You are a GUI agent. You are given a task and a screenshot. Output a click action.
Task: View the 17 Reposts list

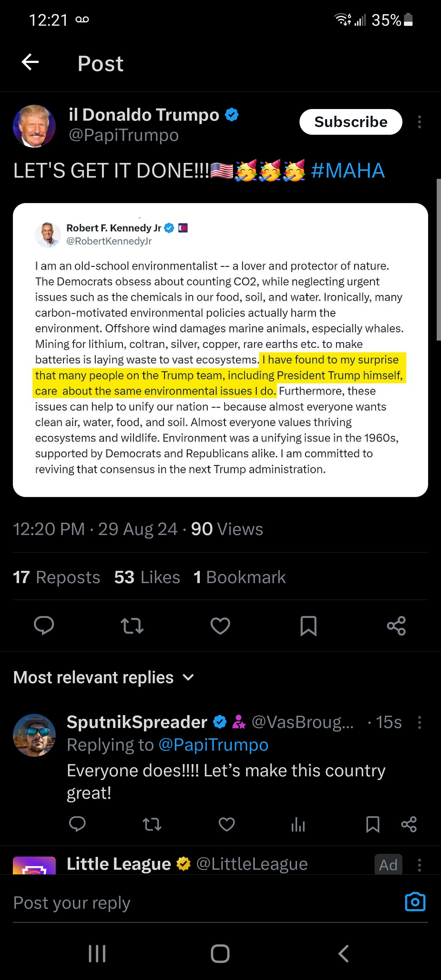[56, 577]
